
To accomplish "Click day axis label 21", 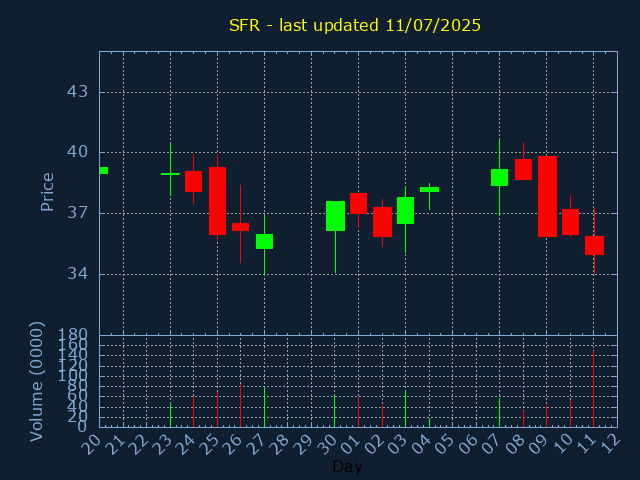I will click(x=115, y=444).
